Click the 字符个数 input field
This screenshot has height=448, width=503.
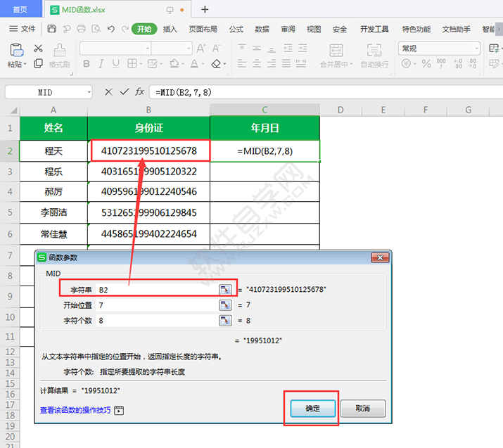point(157,321)
